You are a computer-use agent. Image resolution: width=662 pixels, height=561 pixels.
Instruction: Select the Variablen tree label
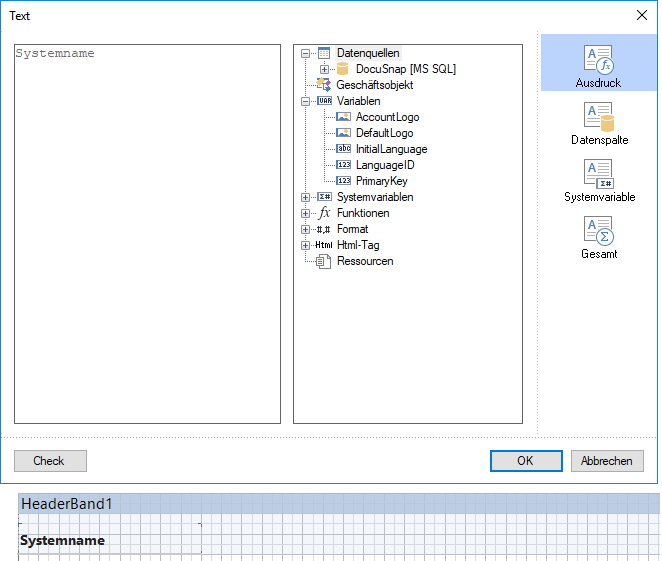click(358, 101)
